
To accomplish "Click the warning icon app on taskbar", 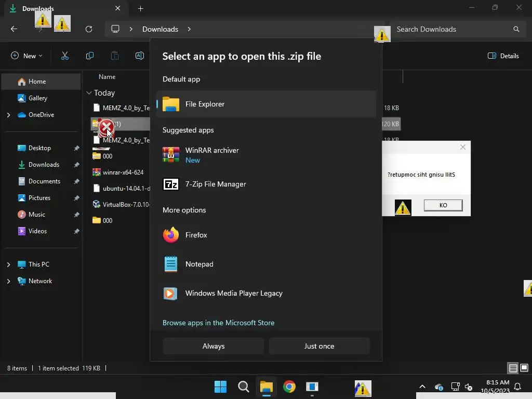I will point(363,388).
